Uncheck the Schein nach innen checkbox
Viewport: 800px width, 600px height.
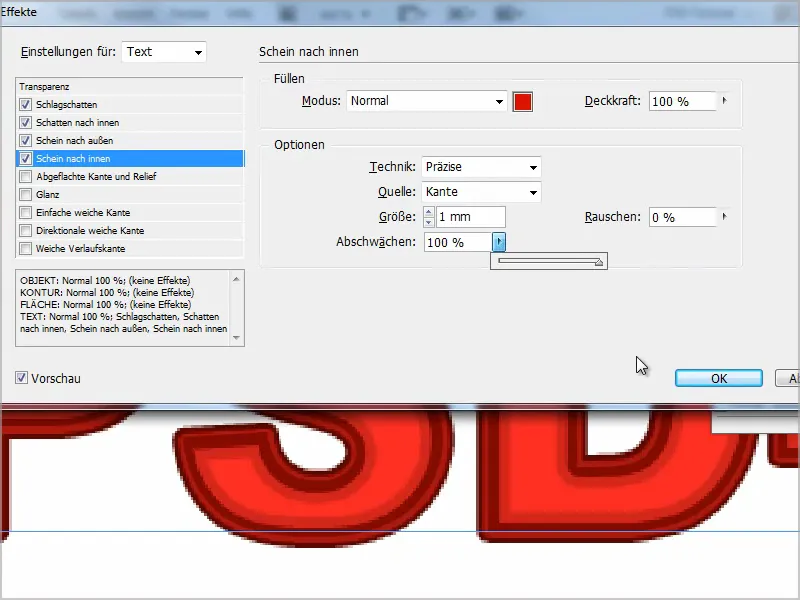tap(25, 159)
